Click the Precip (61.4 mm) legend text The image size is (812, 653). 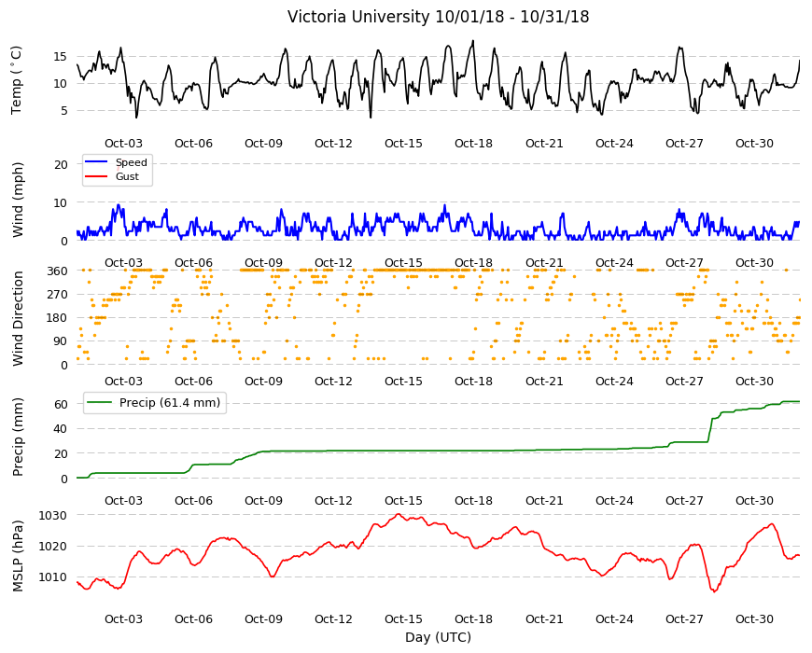pyautogui.click(x=170, y=403)
